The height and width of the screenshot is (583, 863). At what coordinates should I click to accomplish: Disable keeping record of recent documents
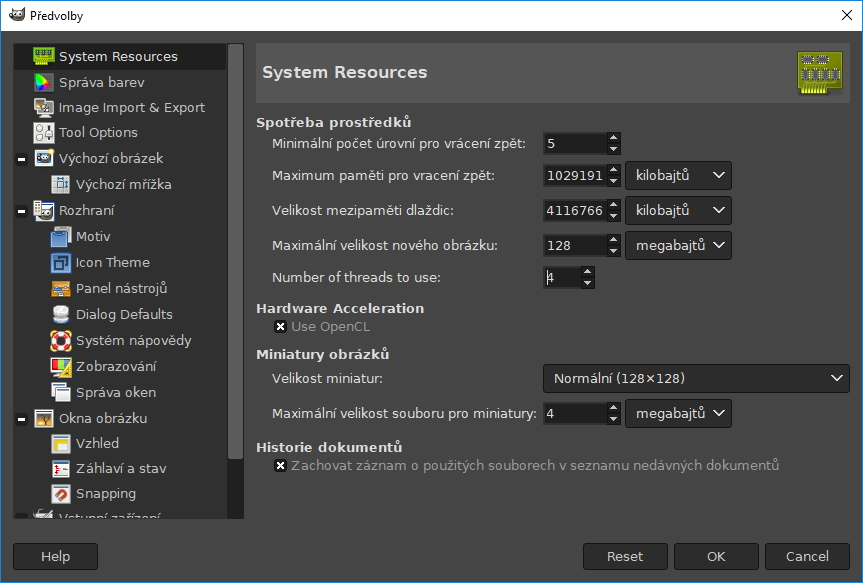point(280,466)
